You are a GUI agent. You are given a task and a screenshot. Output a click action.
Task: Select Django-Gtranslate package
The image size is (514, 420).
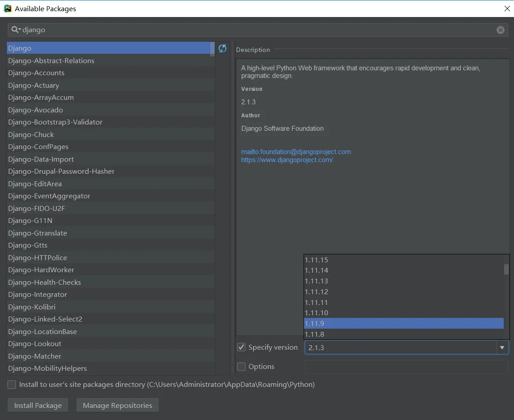point(111,233)
